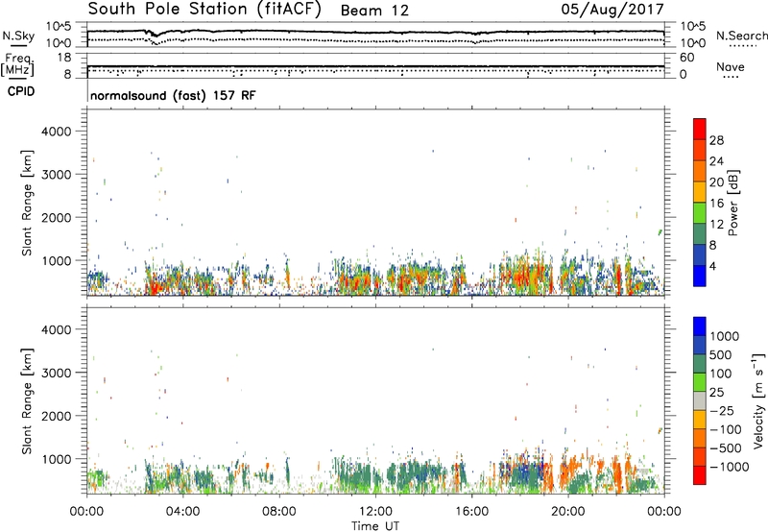
Task: Click the '12:00' time axis tick label
Action: coord(375,512)
